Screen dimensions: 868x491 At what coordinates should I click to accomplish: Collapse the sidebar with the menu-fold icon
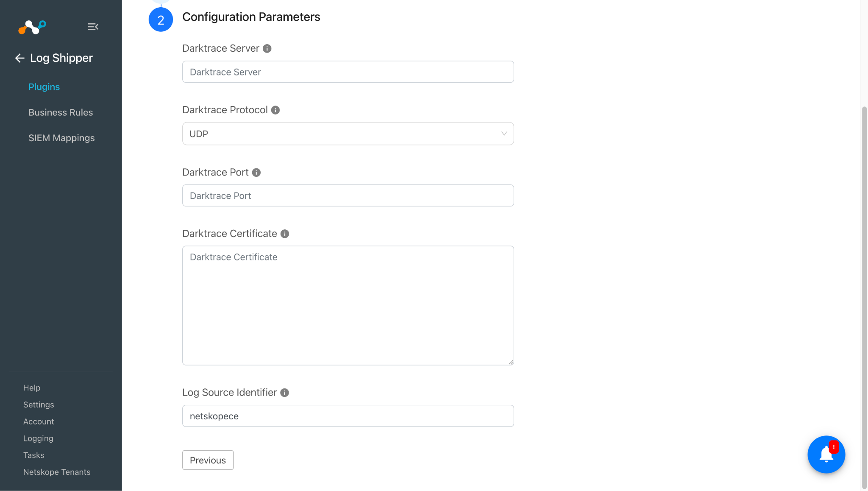(93, 27)
